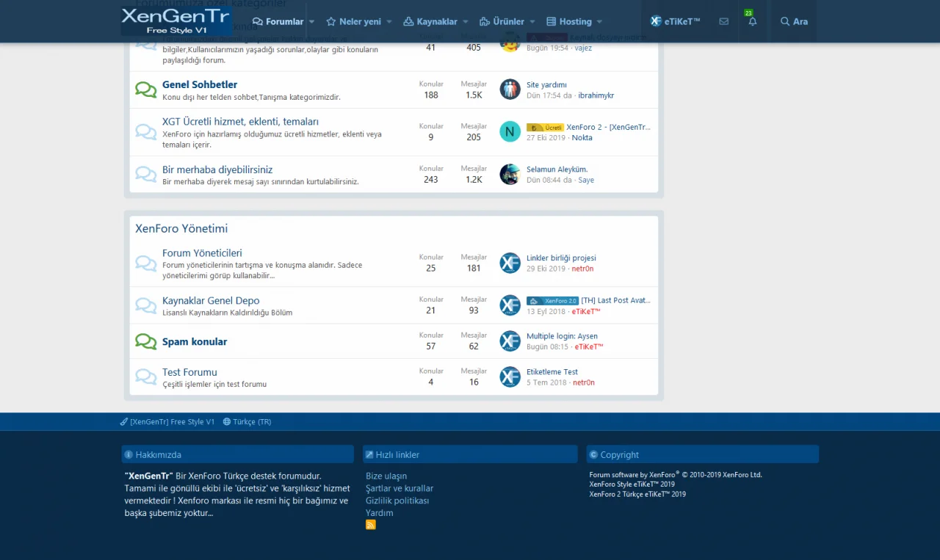Follow the Yardım footer link
This screenshot has width=940, height=560.
click(380, 513)
